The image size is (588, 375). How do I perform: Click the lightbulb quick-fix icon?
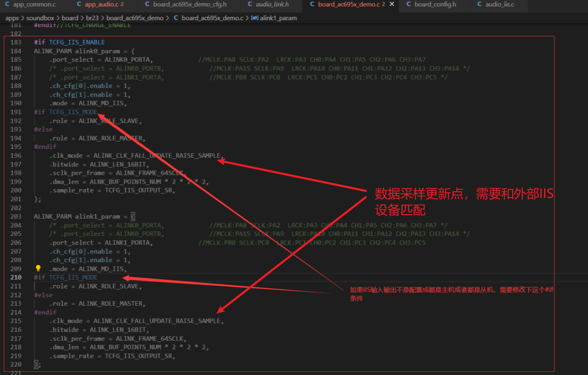point(38,268)
